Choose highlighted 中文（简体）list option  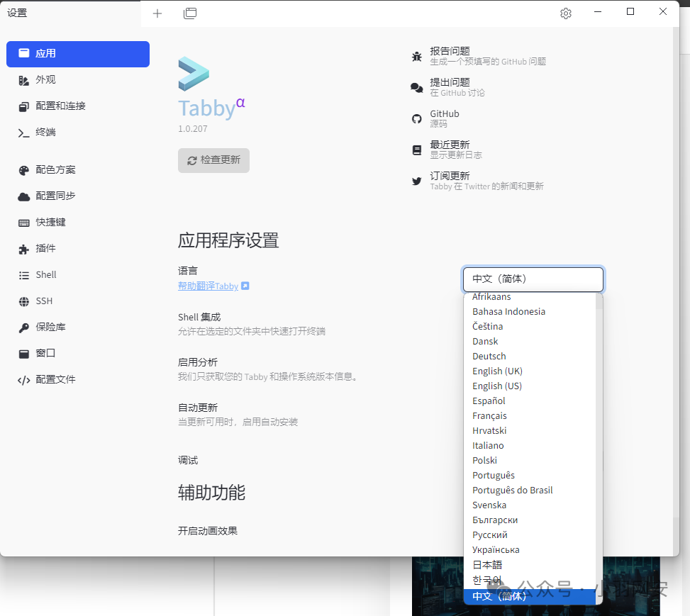pyautogui.click(x=530, y=597)
